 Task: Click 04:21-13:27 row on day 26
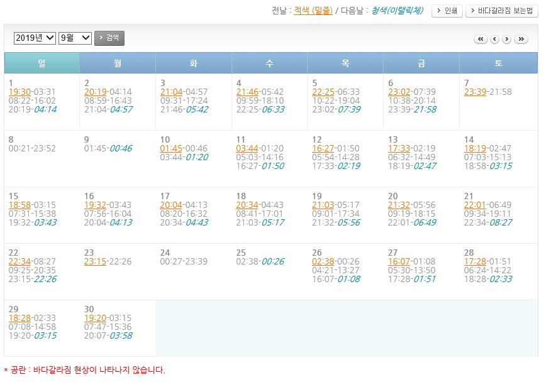(336, 270)
